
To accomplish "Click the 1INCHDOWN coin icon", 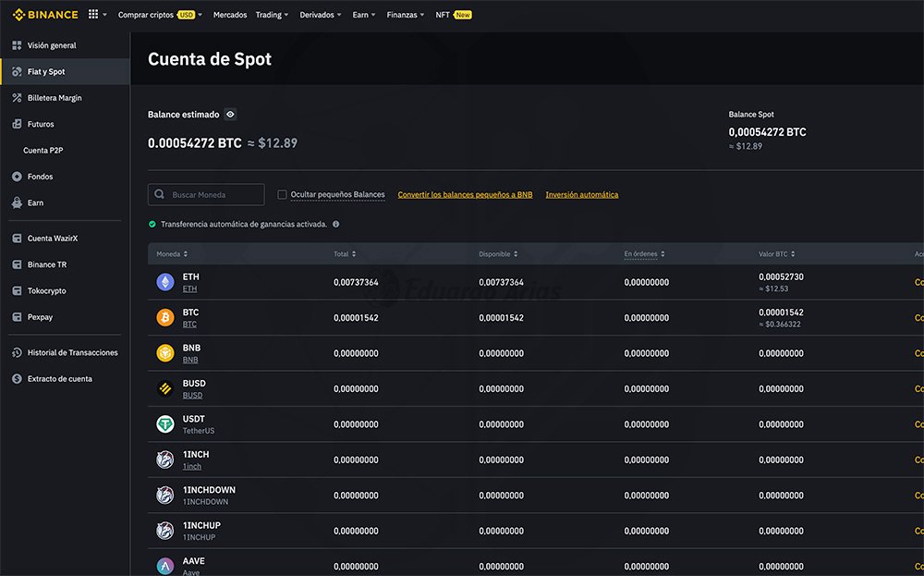I will pyautogui.click(x=165, y=496).
